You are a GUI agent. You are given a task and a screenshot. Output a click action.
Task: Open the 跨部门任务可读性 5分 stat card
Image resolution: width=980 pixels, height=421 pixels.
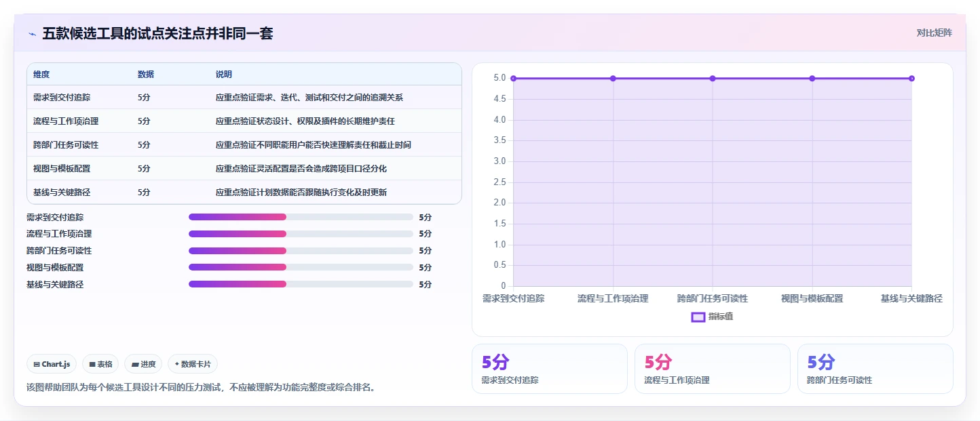pyautogui.click(x=875, y=369)
